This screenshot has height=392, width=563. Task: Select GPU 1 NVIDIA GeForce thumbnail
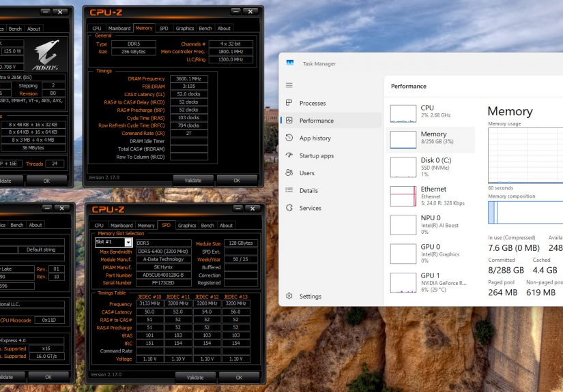(x=403, y=283)
